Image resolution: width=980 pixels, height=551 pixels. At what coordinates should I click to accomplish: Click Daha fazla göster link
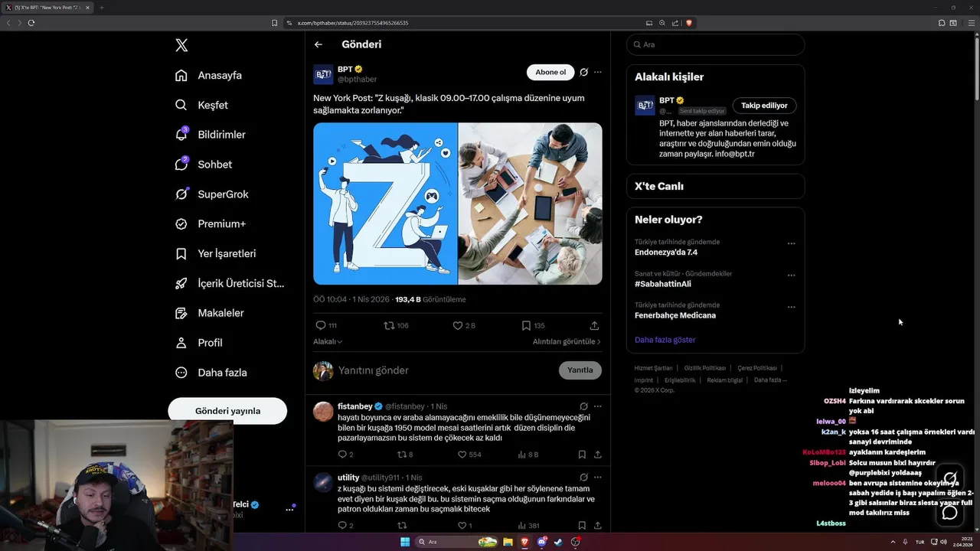coord(665,340)
